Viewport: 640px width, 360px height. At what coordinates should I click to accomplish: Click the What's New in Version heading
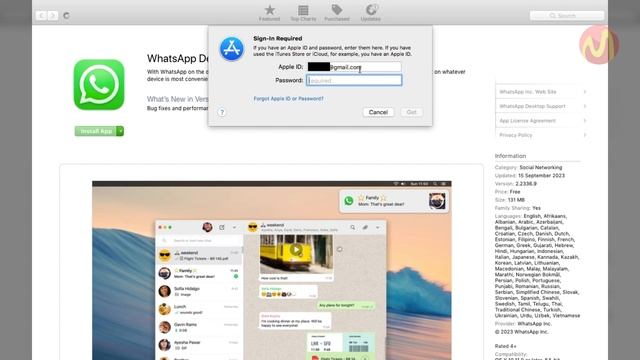[x=178, y=99]
